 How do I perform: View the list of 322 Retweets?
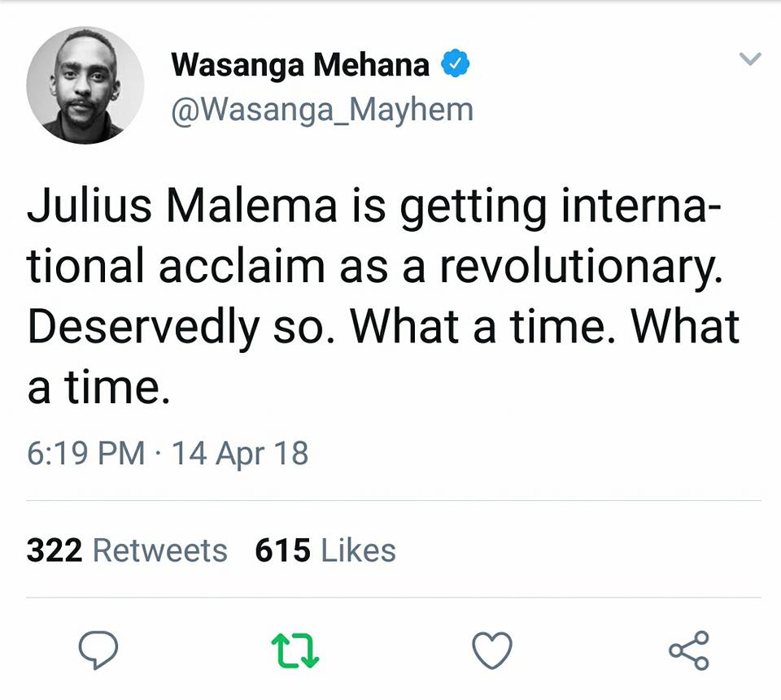point(127,550)
